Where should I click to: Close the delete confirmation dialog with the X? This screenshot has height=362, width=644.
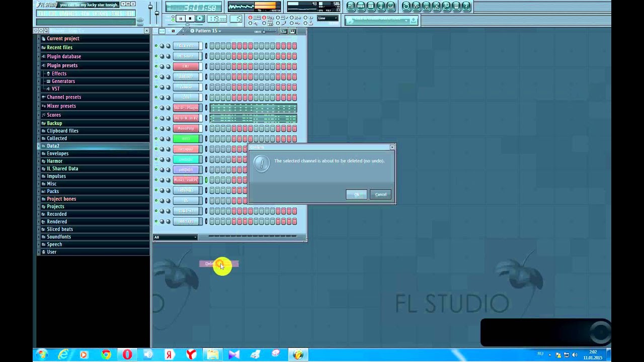click(392, 147)
